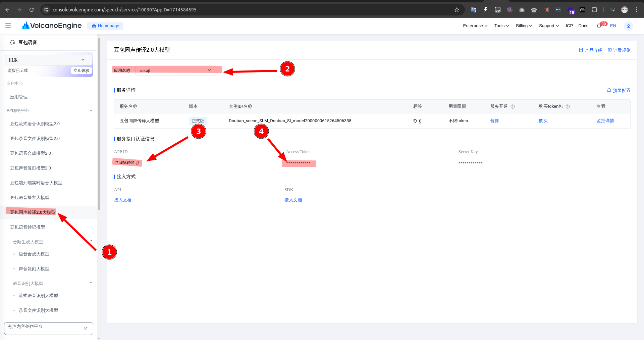The image size is (644, 340).
Task: Open 录音文件识别大模型 sub-item
Action: pos(38,310)
